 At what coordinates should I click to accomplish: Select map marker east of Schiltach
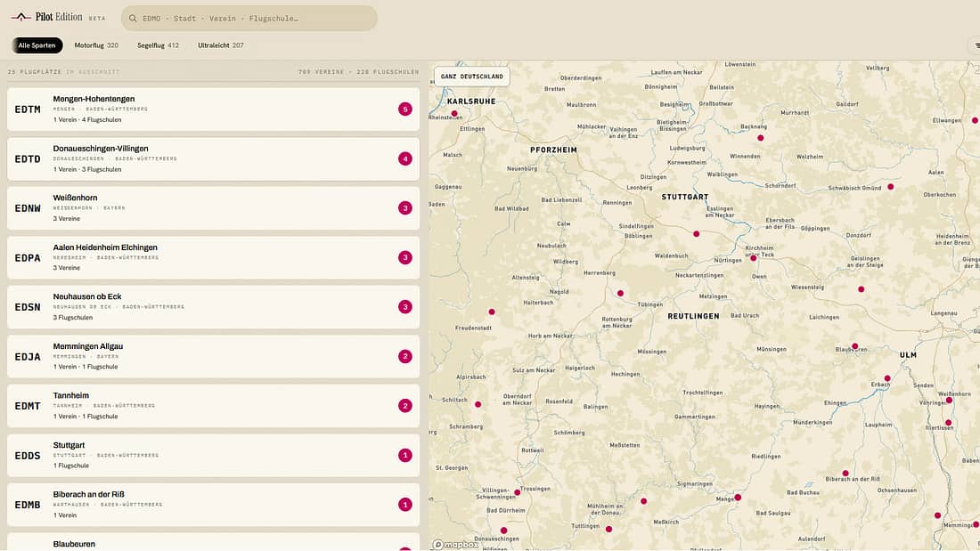(478, 405)
